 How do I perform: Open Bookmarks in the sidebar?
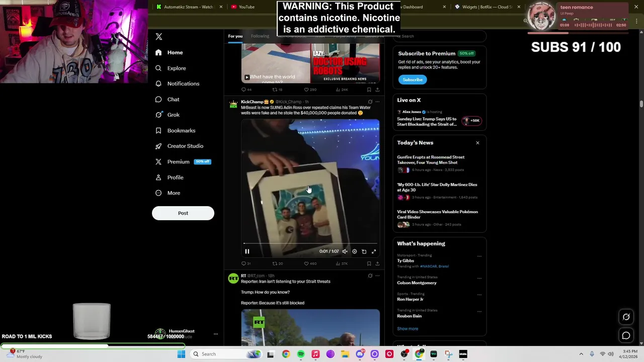pos(175,130)
